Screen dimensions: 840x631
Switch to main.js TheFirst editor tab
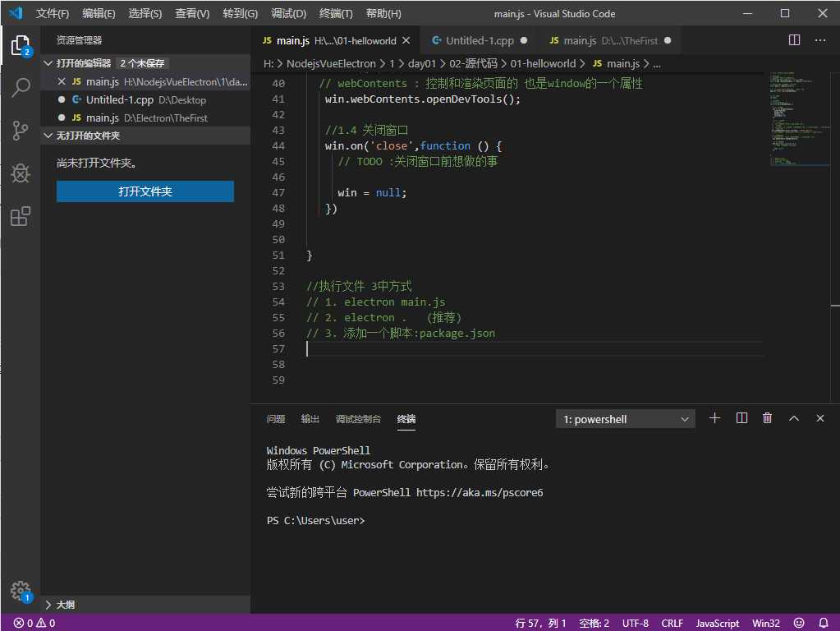609,40
